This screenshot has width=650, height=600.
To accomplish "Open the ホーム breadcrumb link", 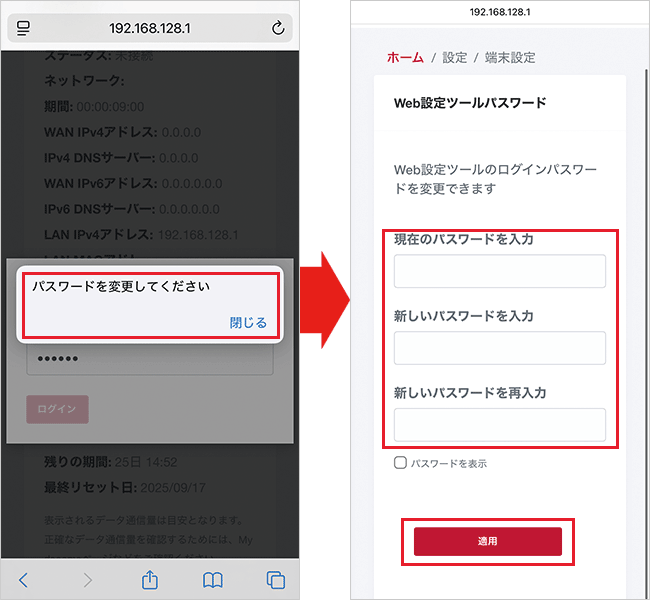I will pyautogui.click(x=405, y=58).
